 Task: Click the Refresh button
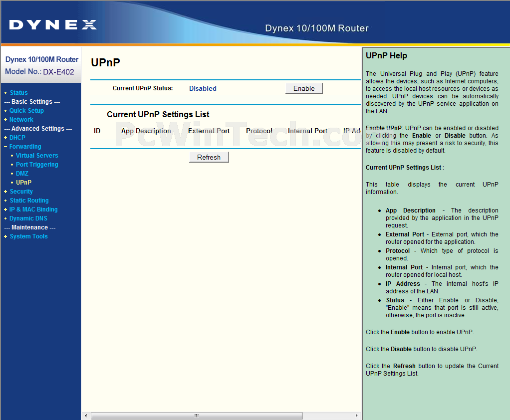click(209, 157)
